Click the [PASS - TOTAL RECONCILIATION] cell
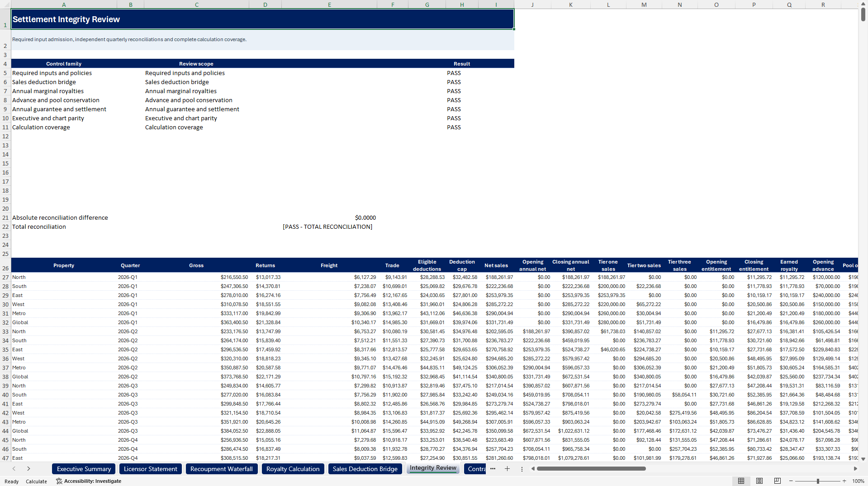The image size is (868, 486). [329, 226]
